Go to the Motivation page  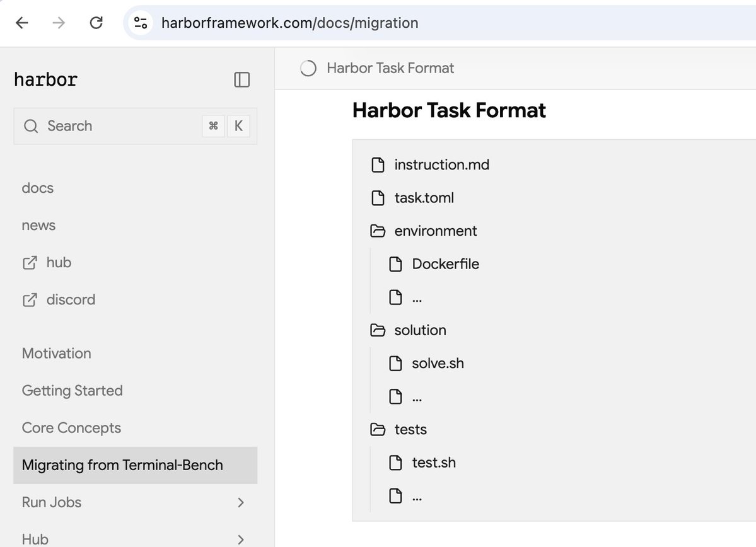pos(56,354)
